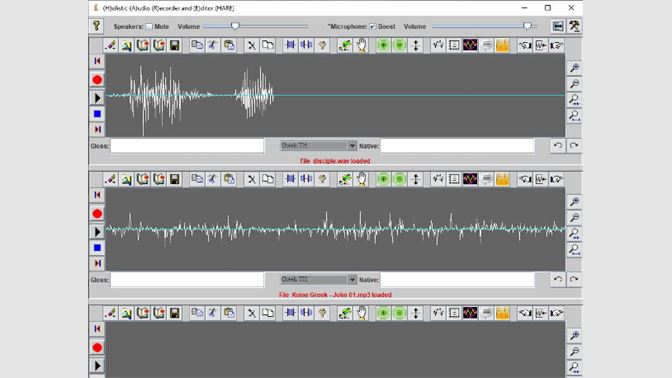Click green minus button in disciple.wav toolbar
Image resolution: width=672 pixels, height=378 pixels.
[x=399, y=45]
